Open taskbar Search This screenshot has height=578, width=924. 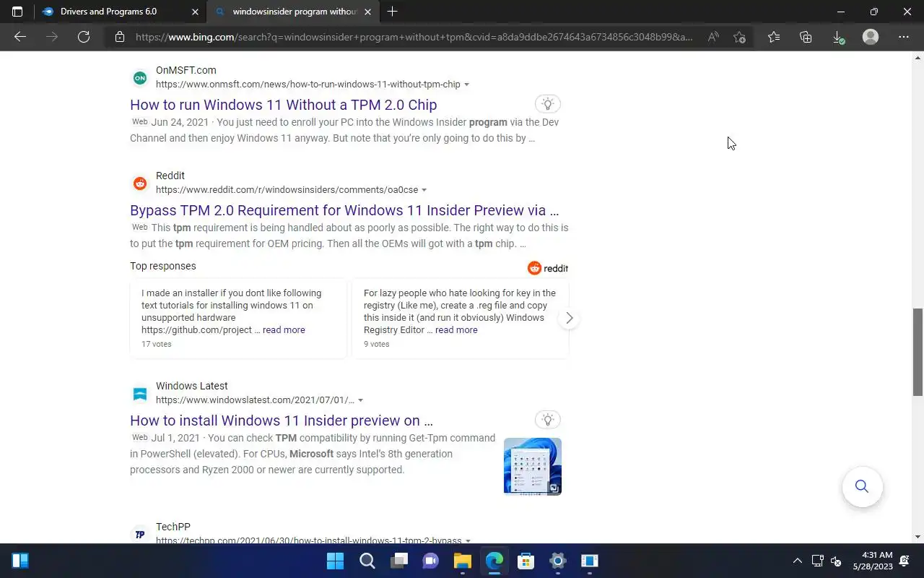pyautogui.click(x=367, y=561)
